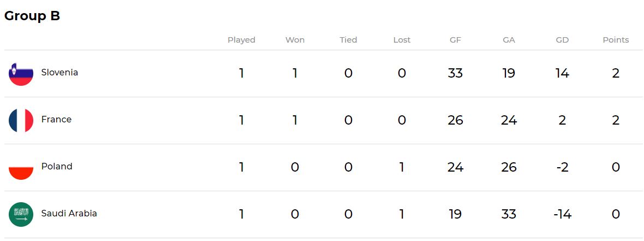Click Saudi Arabia's goal difference -14
Screen dimensions: 644x241
pyautogui.click(x=562, y=214)
